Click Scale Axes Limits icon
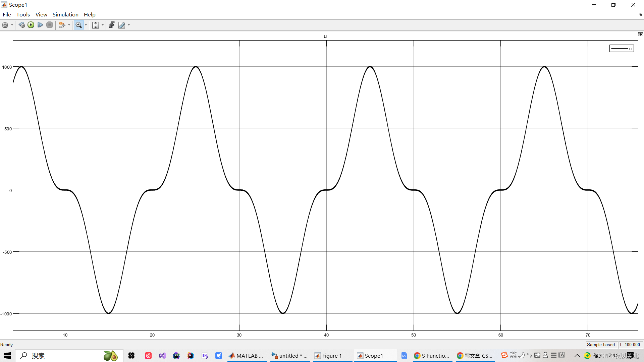Image resolution: width=644 pixels, height=362 pixels. coord(95,25)
